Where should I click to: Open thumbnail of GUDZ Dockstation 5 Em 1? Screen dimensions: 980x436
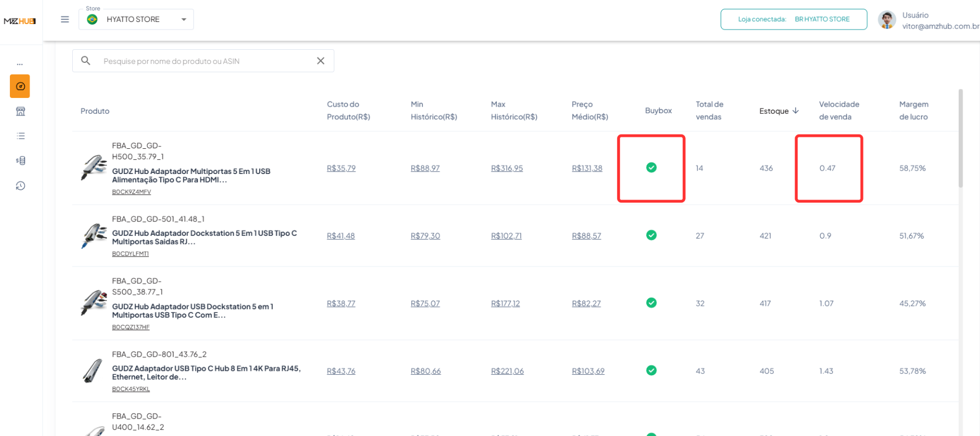[94, 235]
